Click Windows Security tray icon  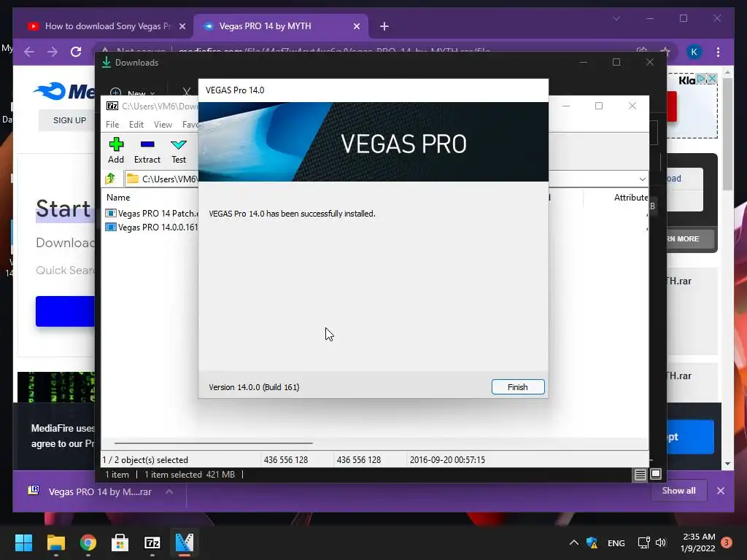(x=592, y=542)
